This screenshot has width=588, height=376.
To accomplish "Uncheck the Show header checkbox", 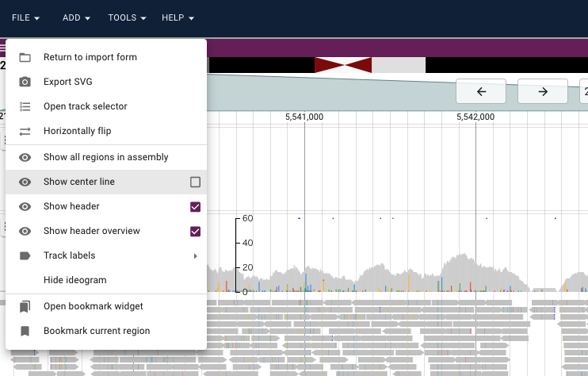I will pos(196,207).
